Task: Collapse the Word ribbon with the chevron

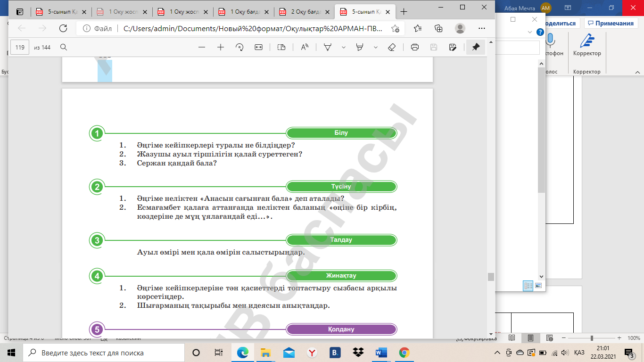Action: click(637, 72)
